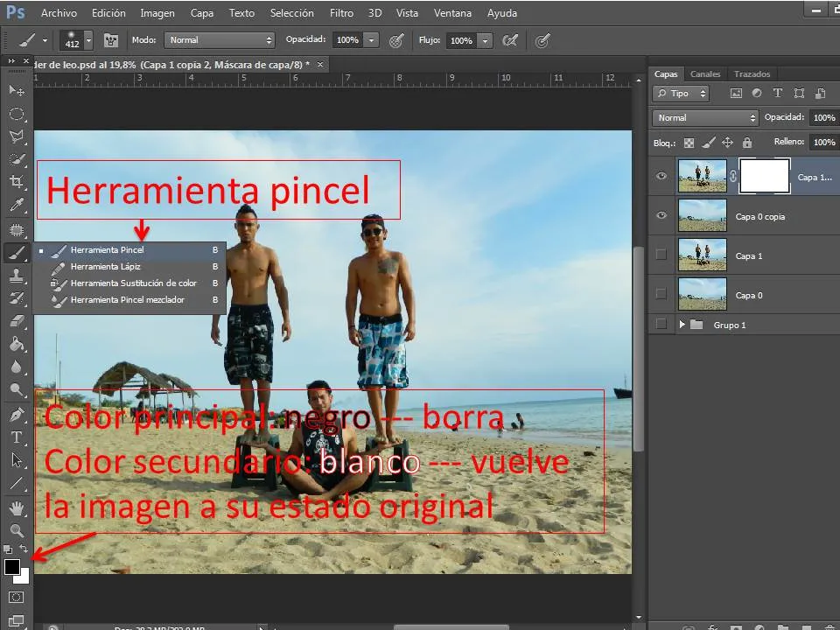
Task: Select the Pen tool
Action: [x=17, y=414]
